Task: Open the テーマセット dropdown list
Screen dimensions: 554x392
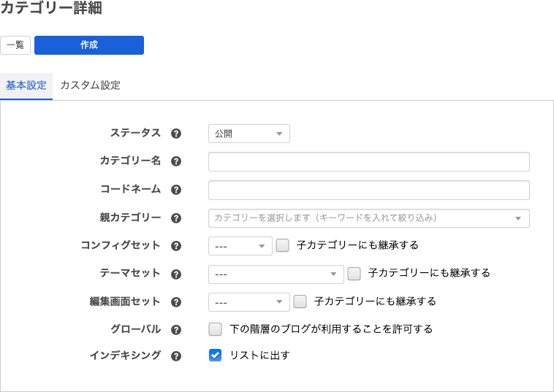Action: 276,274
